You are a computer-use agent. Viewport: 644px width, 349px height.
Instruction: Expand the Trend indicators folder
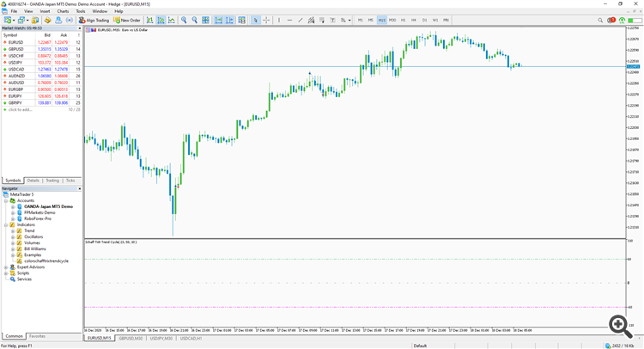[x=13, y=231]
